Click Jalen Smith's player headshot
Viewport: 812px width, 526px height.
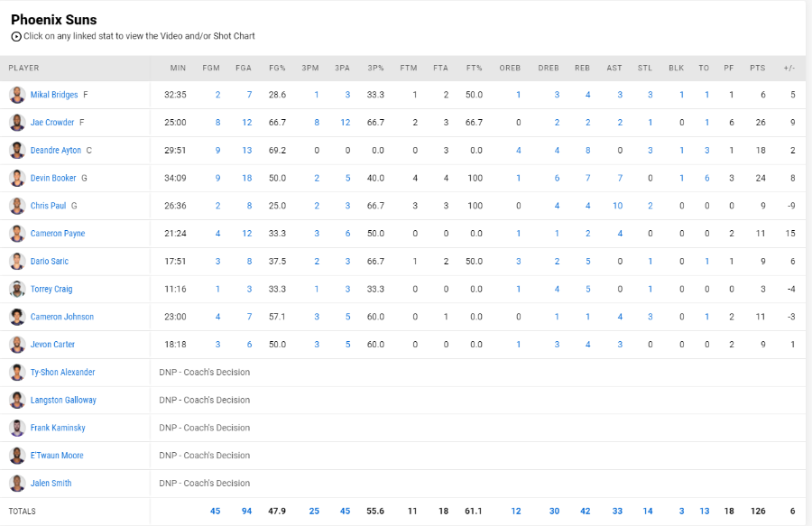(x=17, y=483)
